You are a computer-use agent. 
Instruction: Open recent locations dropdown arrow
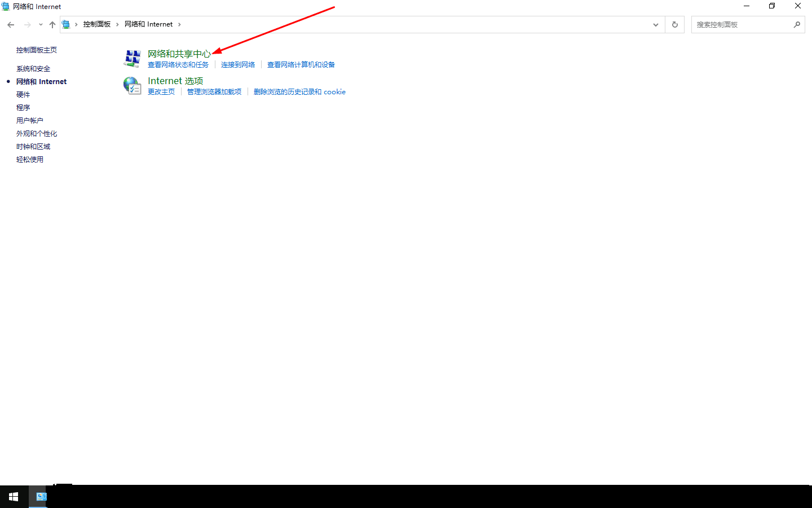41,25
